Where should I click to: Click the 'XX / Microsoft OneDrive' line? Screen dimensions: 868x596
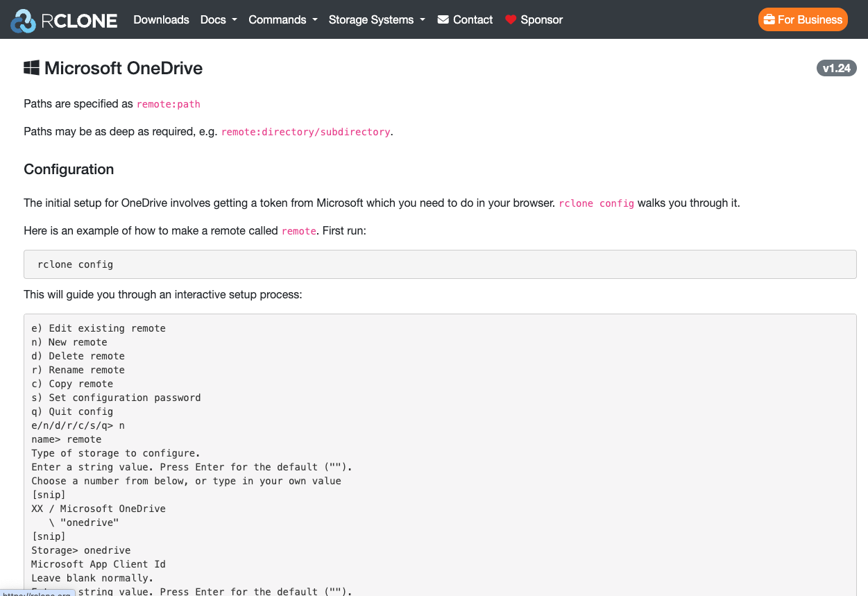pos(99,509)
